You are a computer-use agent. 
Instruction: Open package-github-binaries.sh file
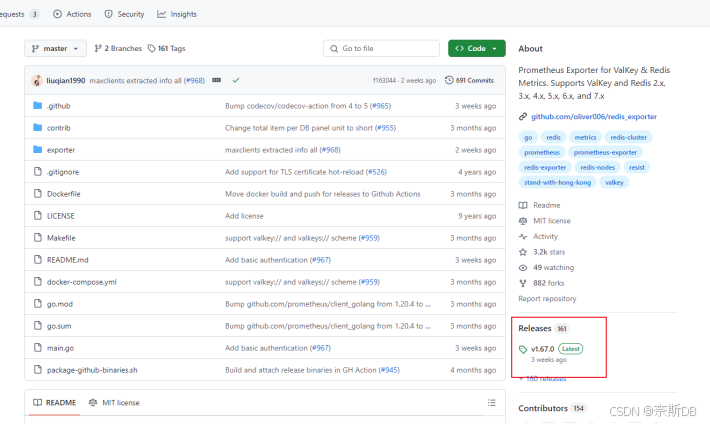point(92,370)
